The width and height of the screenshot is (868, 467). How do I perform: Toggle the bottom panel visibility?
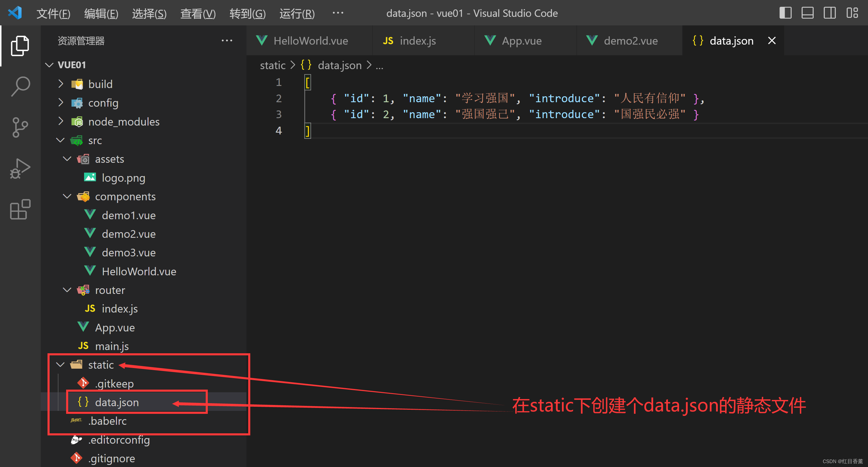(807, 13)
